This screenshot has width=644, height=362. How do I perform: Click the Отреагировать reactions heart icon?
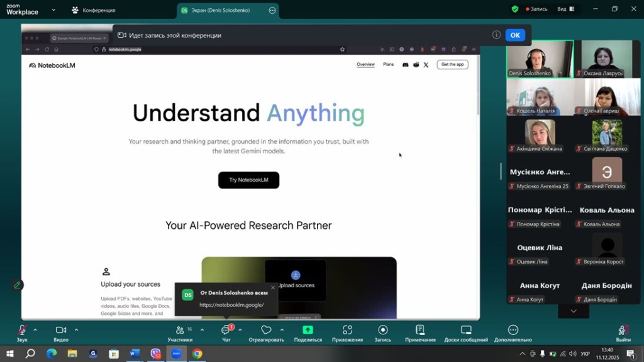click(x=266, y=331)
